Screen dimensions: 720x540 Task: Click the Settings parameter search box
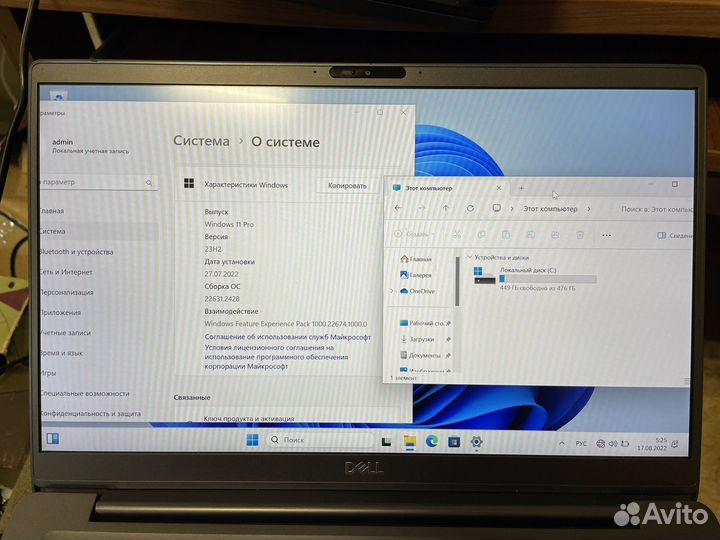coord(98,182)
